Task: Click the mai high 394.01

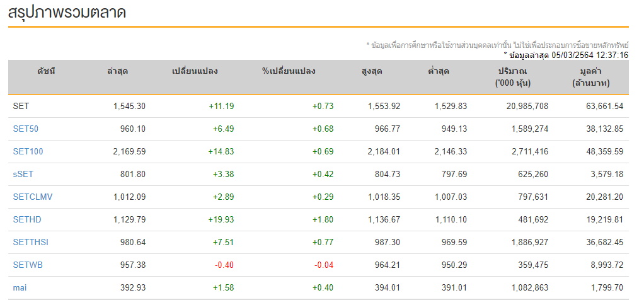Action: tap(388, 287)
